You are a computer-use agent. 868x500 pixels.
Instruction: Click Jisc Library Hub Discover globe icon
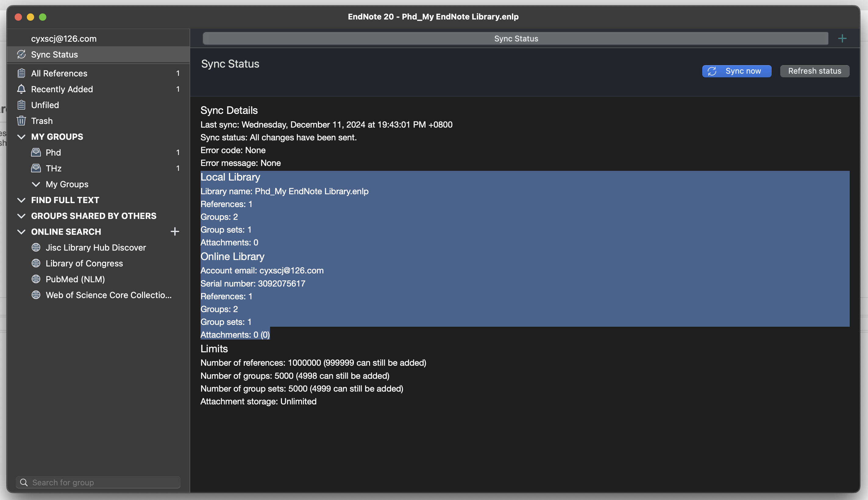coord(36,247)
